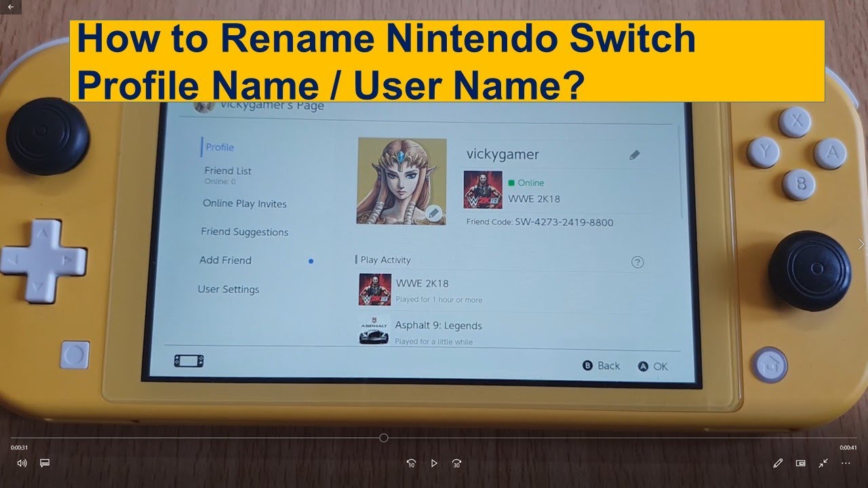Open the three-dot more options menu
The height and width of the screenshot is (488, 868).
pyautogui.click(x=846, y=464)
